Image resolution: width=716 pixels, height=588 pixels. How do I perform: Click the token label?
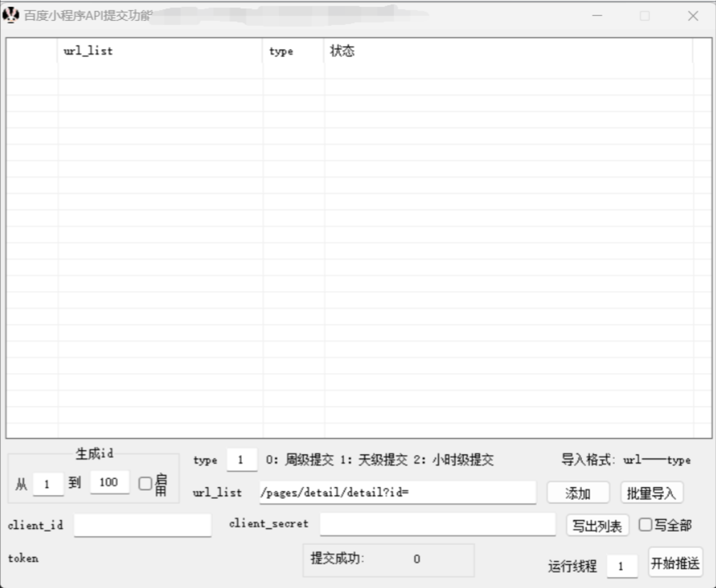[x=23, y=558]
